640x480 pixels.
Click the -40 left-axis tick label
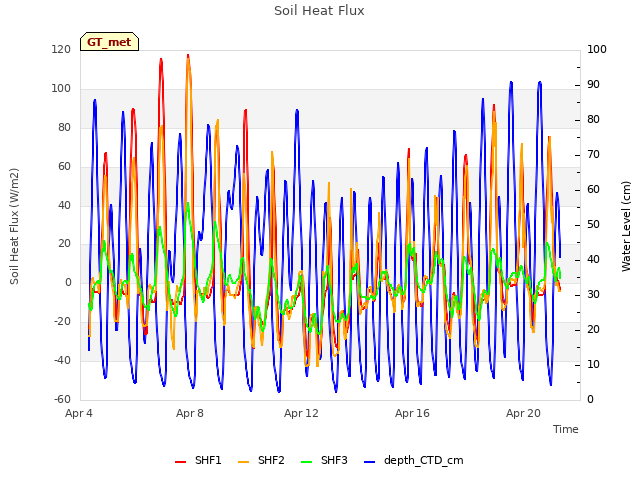click(x=62, y=360)
